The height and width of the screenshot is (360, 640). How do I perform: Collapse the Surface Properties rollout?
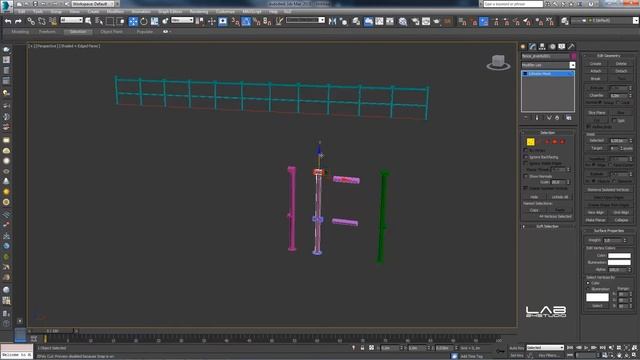(x=609, y=231)
